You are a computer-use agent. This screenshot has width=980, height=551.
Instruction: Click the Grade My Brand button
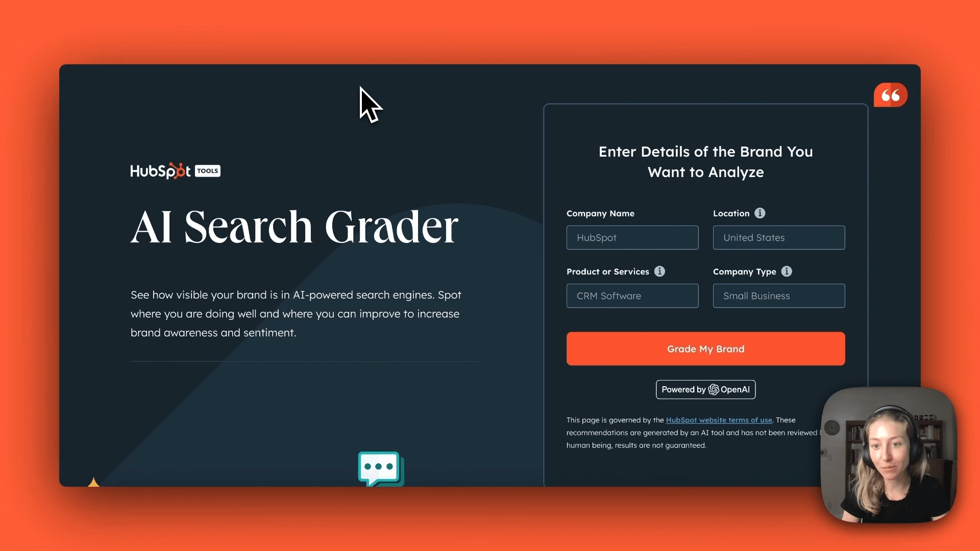tap(705, 348)
